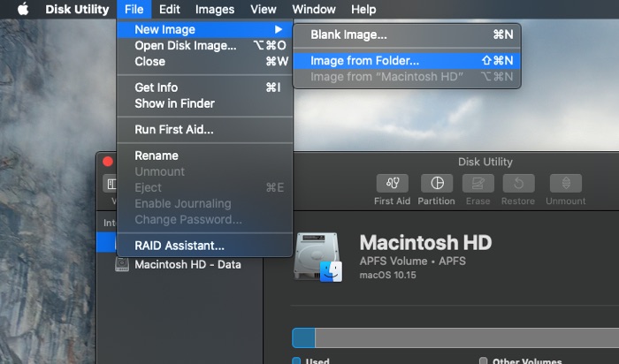The image size is (619, 364).
Task: Open the Help menu
Action: tap(363, 9)
